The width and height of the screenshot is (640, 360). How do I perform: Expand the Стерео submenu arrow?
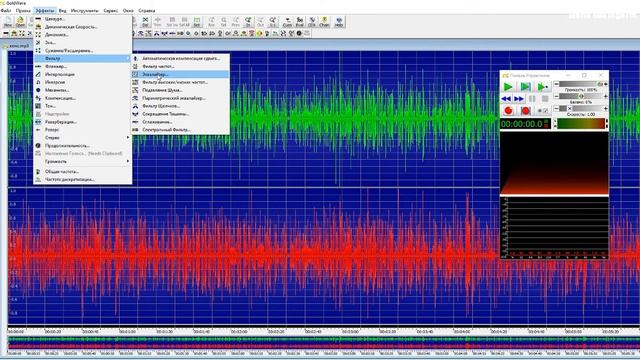[x=128, y=138]
